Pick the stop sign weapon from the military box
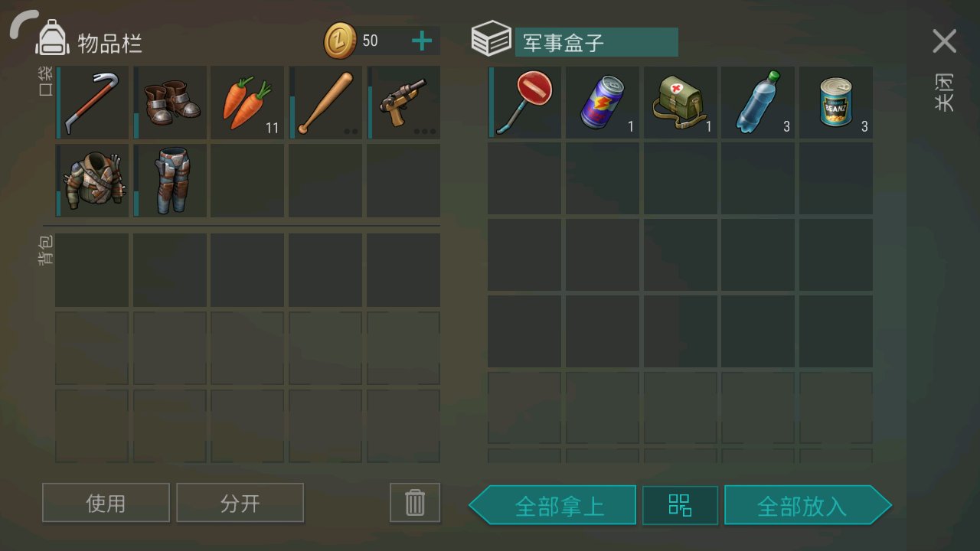The width and height of the screenshot is (980, 551). tap(525, 103)
